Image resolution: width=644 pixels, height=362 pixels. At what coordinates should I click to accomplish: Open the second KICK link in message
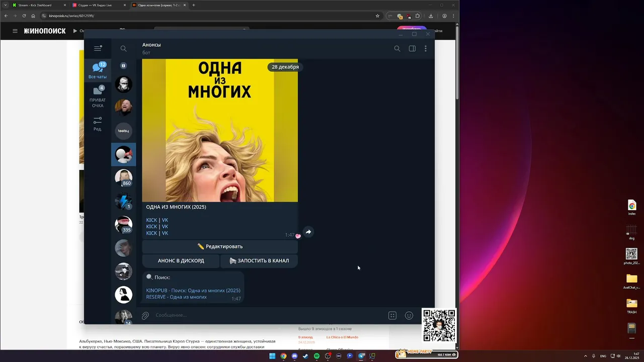151,227
